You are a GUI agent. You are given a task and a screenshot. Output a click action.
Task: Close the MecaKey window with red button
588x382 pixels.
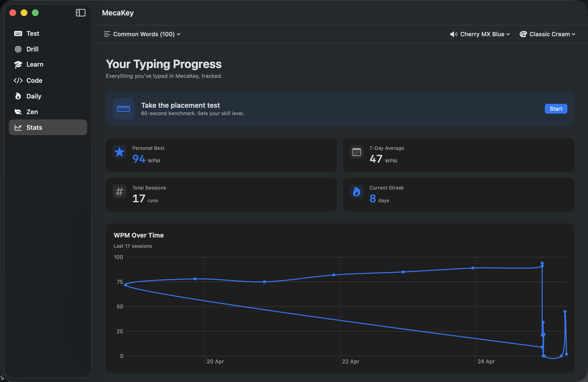(x=12, y=12)
